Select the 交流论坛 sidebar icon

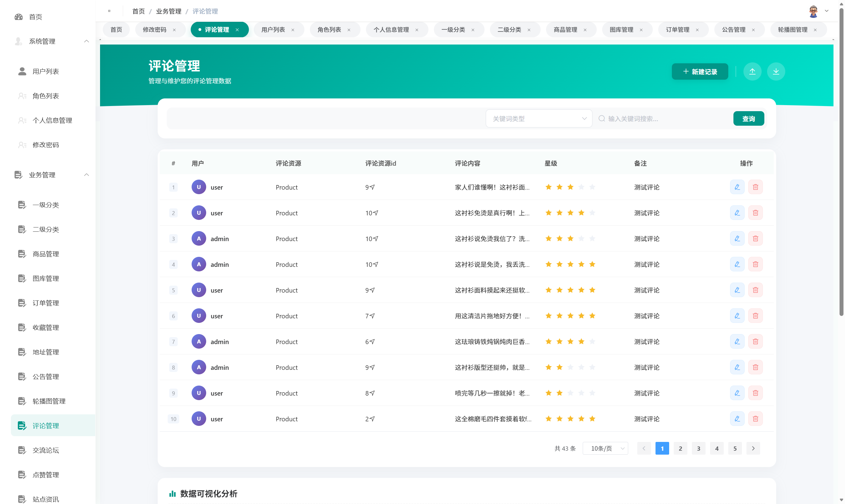(22, 450)
